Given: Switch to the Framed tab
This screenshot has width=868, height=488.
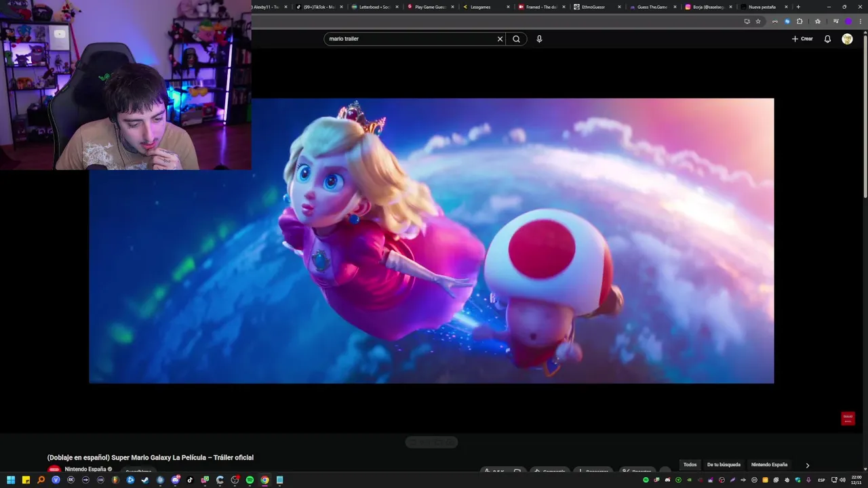Looking at the screenshot, I should click(x=541, y=7).
